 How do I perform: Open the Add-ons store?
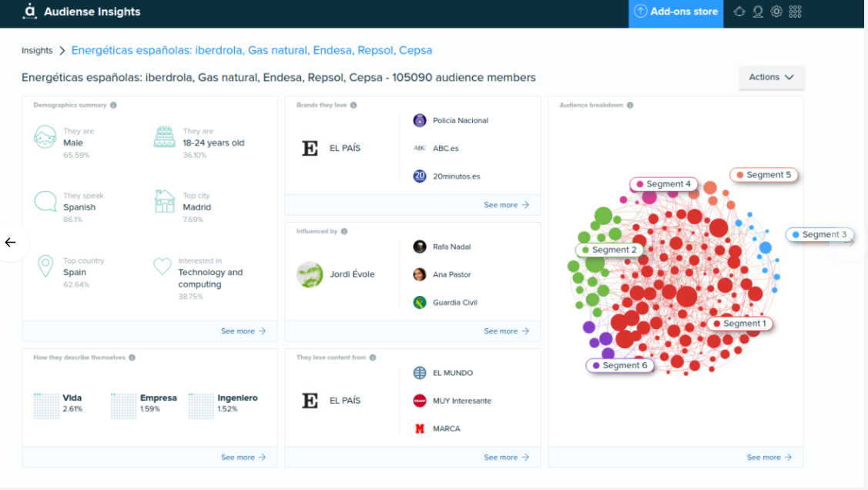tap(676, 12)
